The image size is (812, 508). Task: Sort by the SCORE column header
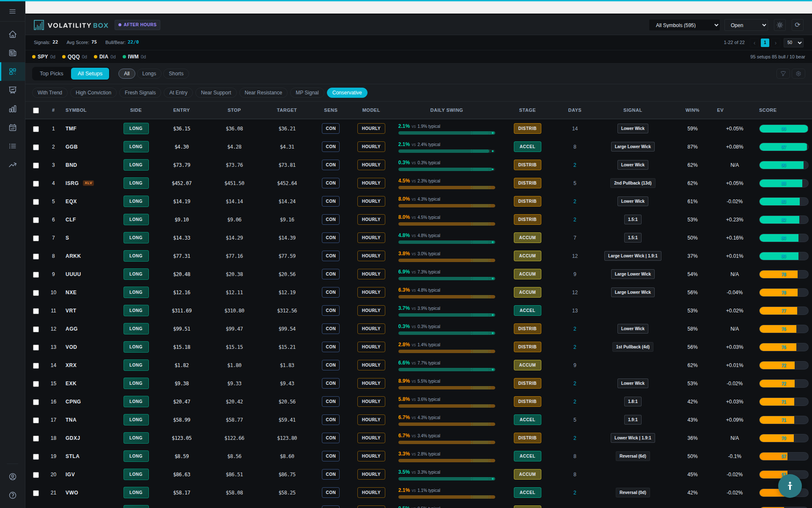click(x=768, y=110)
